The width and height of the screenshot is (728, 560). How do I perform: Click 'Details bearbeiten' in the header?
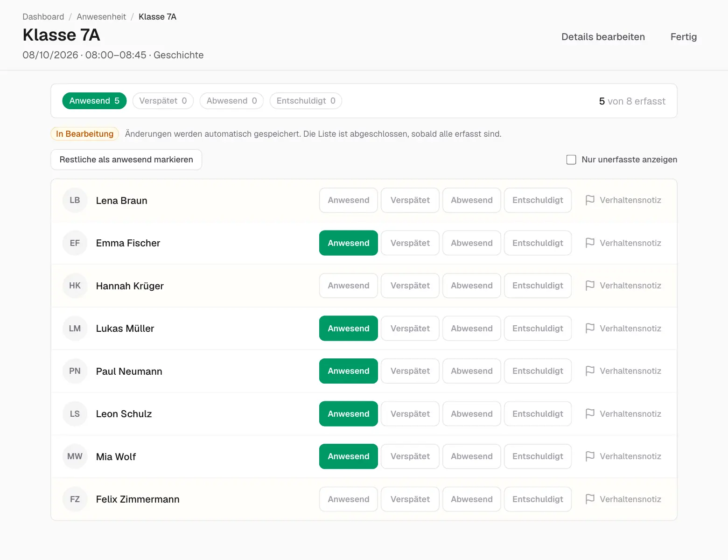click(x=603, y=37)
